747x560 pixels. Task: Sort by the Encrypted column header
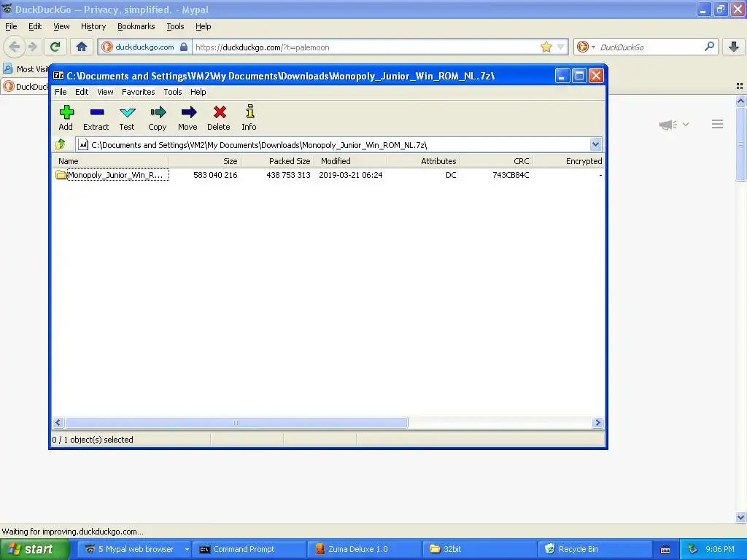pos(568,161)
